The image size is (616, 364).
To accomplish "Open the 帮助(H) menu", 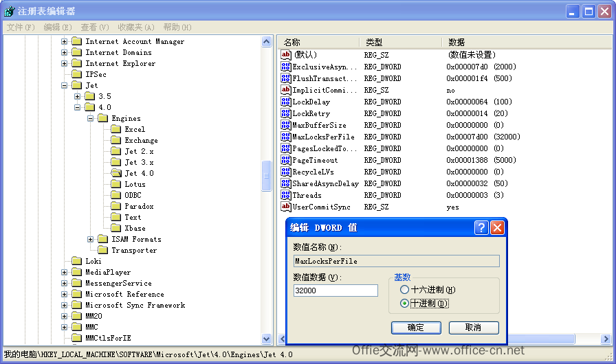I will tap(177, 27).
